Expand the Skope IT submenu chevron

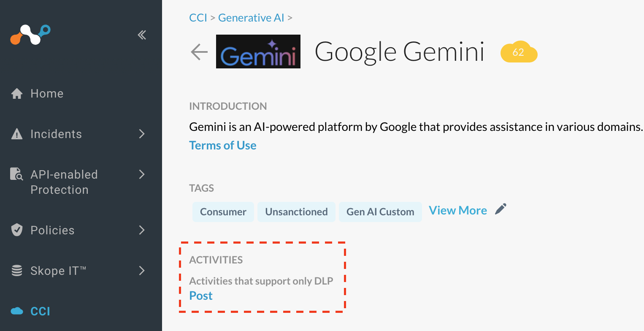[x=142, y=271]
